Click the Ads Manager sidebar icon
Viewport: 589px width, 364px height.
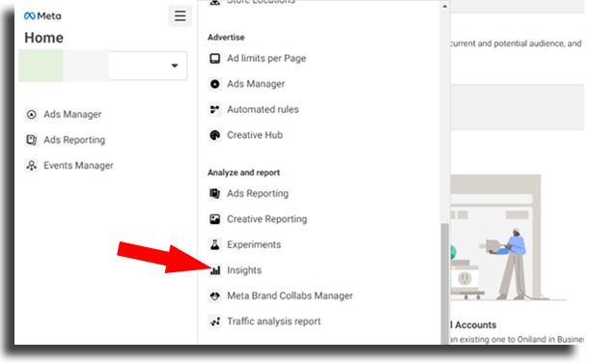click(x=32, y=114)
